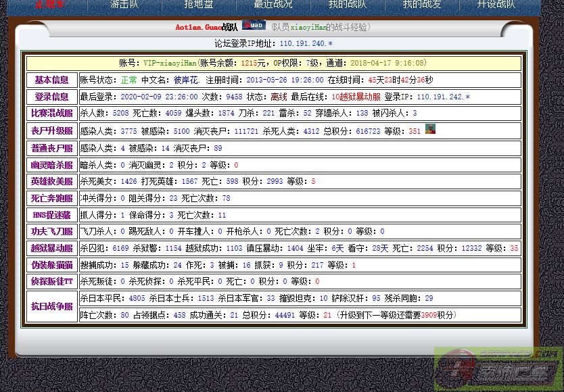
Task: Open the 正规军 tab
Action: [x=51, y=4]
